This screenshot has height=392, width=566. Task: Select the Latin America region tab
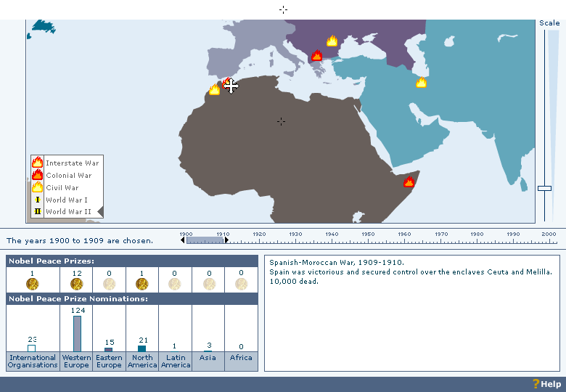[x=176, y=362]
